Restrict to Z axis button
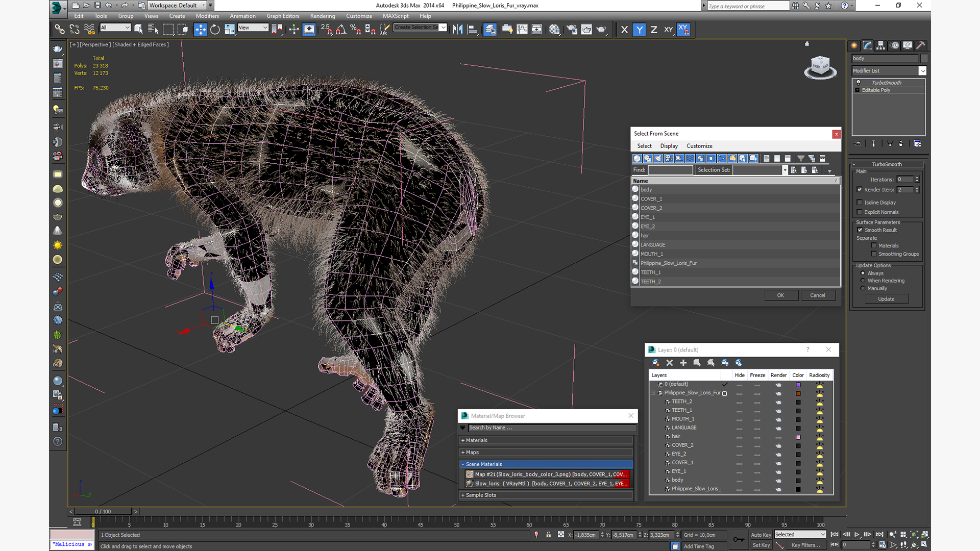Viewport: 980px width, 551px height. click(654, 30)
